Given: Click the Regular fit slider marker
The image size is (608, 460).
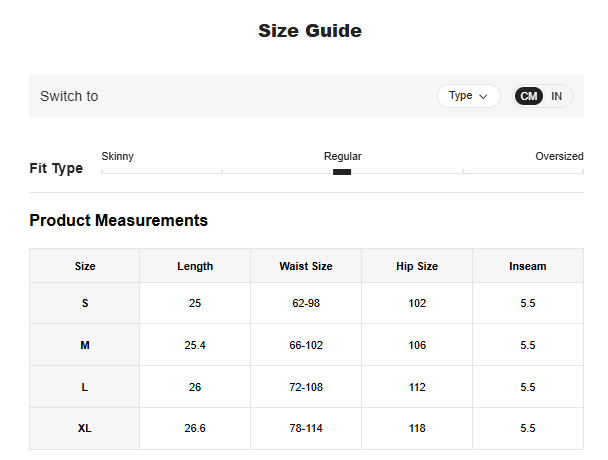Looking at the screenshot, I should 342,172.
